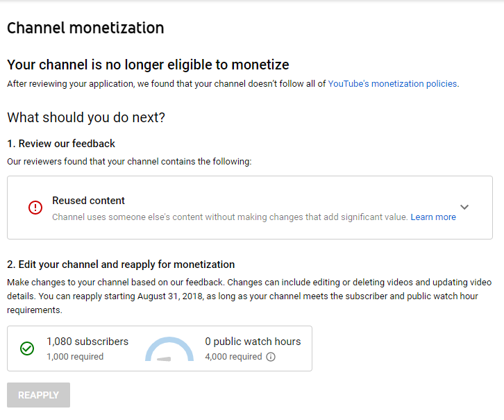Image resolution: width=504 pixels, height=420 pixels.
Task: Click the watch hours info icon
Action: coord(271,357)
